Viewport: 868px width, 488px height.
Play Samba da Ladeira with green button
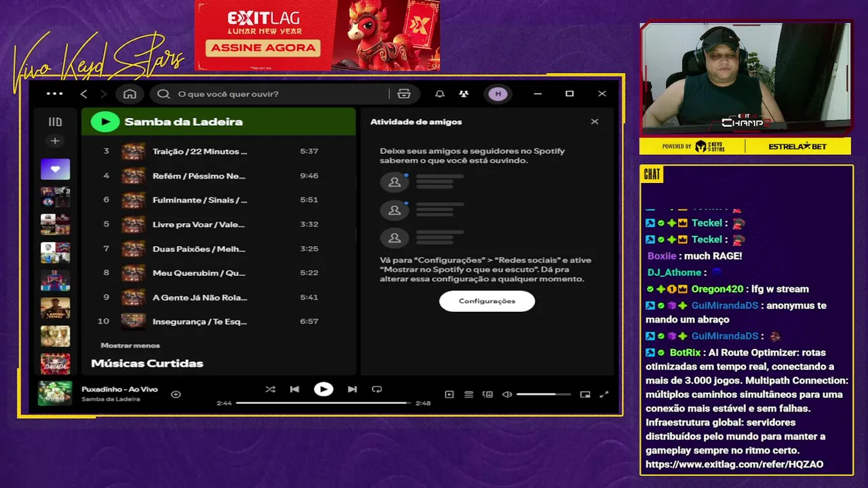pos(104,121)
